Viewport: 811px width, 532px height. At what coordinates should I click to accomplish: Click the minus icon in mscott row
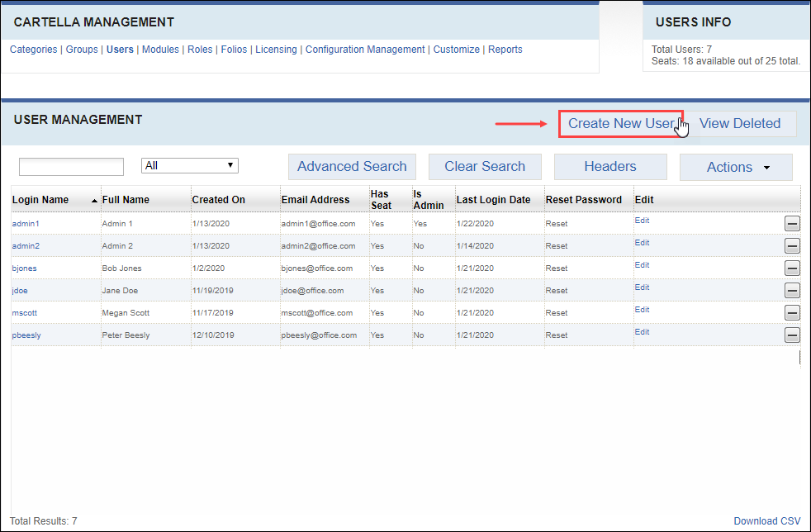[x=792, y=312]
